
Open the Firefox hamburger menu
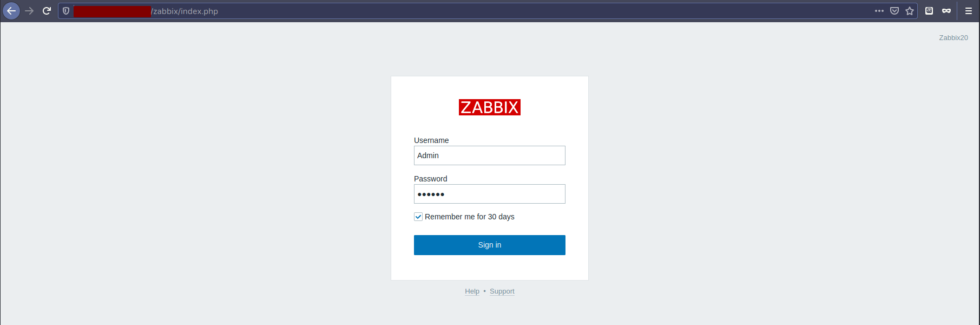969,11
